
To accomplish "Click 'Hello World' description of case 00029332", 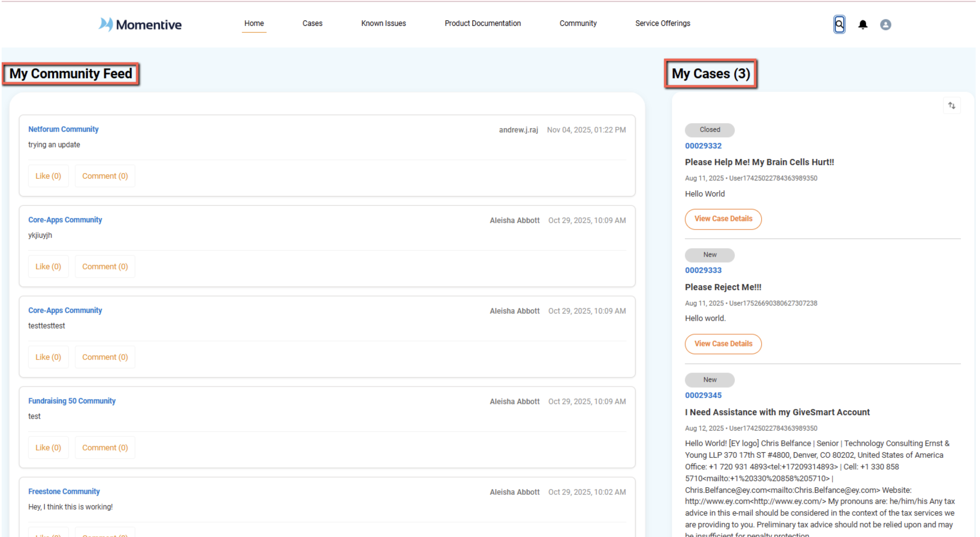I will 705,194.
